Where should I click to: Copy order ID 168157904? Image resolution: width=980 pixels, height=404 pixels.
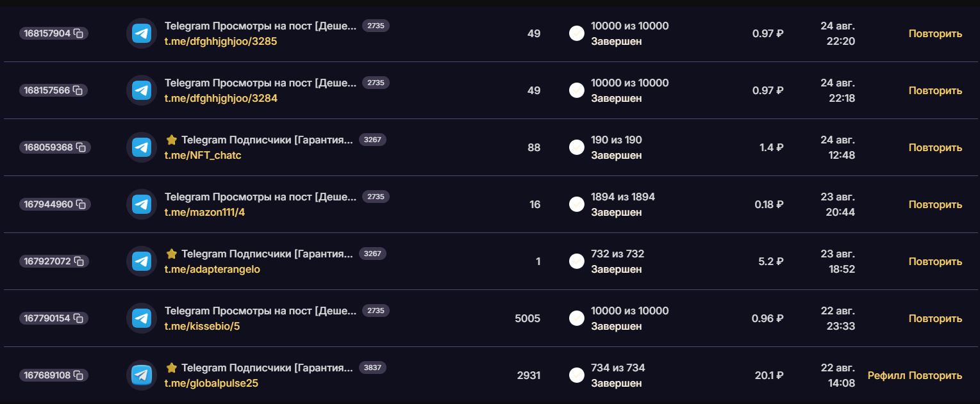(79, 33)
